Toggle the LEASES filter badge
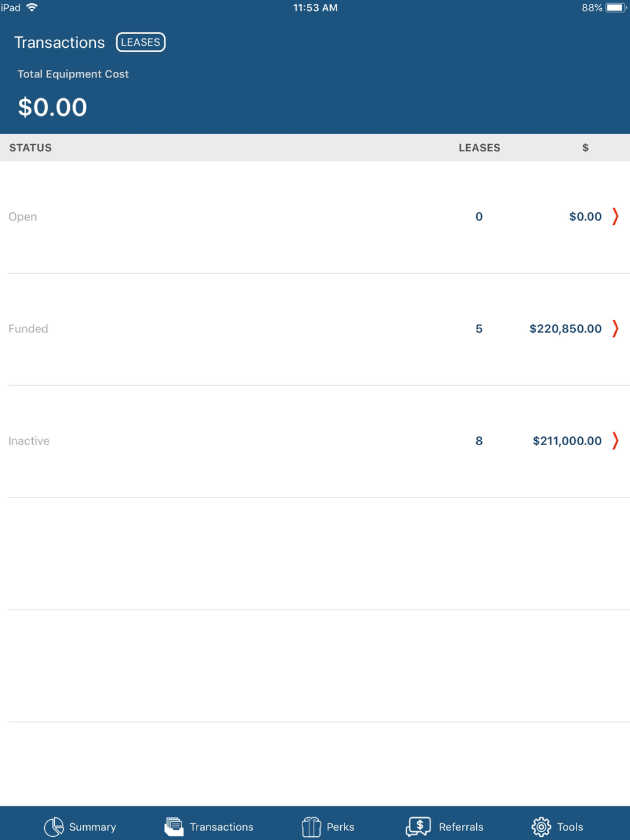Viewport: 630px width, 840px height. (140, 42)
